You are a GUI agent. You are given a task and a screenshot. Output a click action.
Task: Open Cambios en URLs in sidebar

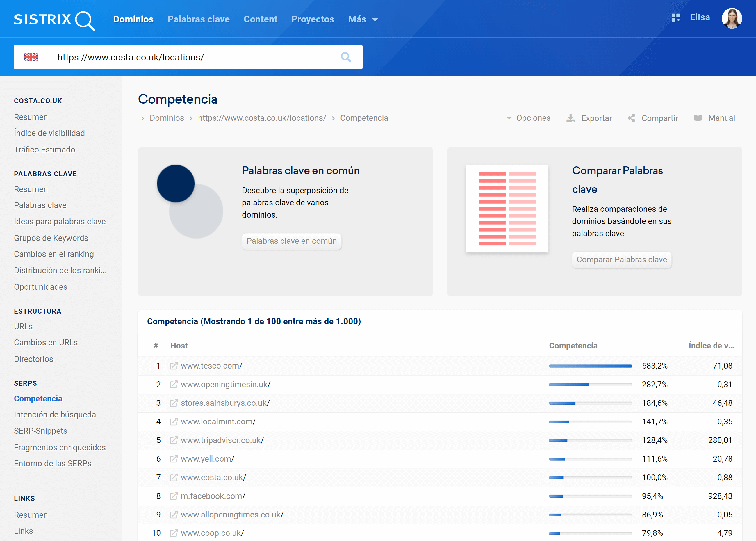pyautogui.click(x=46, y=342)
